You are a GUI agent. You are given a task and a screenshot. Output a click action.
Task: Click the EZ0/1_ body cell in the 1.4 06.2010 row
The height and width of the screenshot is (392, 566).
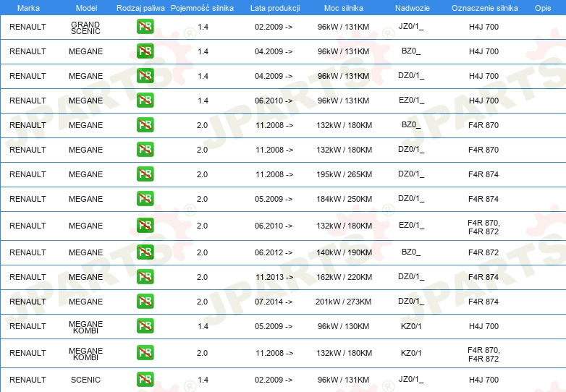[411, 100]
